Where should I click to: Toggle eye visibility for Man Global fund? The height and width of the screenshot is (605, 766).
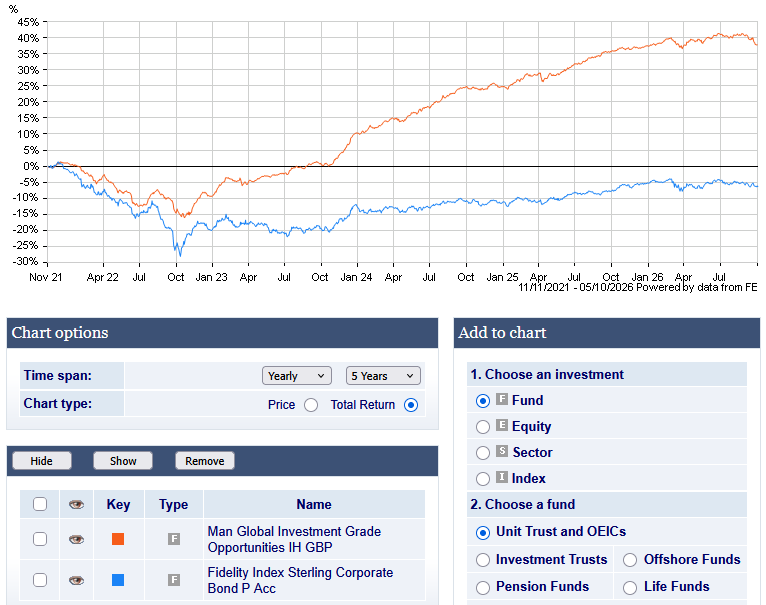(76, 540)
